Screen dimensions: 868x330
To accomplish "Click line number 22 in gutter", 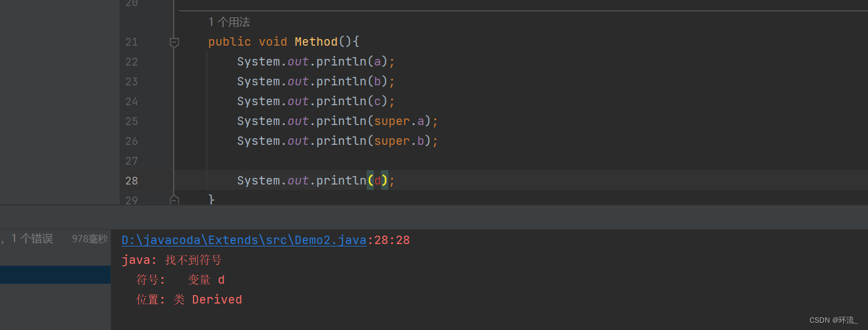I will (x=131, y=61).
